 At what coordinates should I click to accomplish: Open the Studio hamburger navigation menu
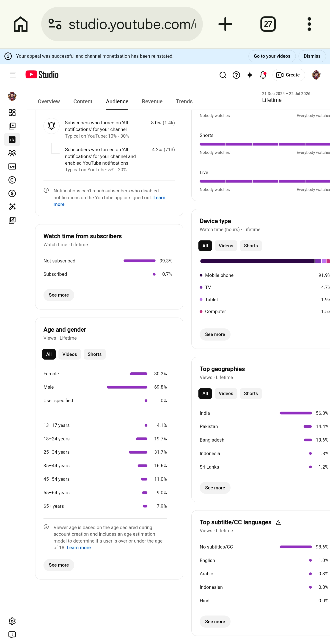(13, 75)
